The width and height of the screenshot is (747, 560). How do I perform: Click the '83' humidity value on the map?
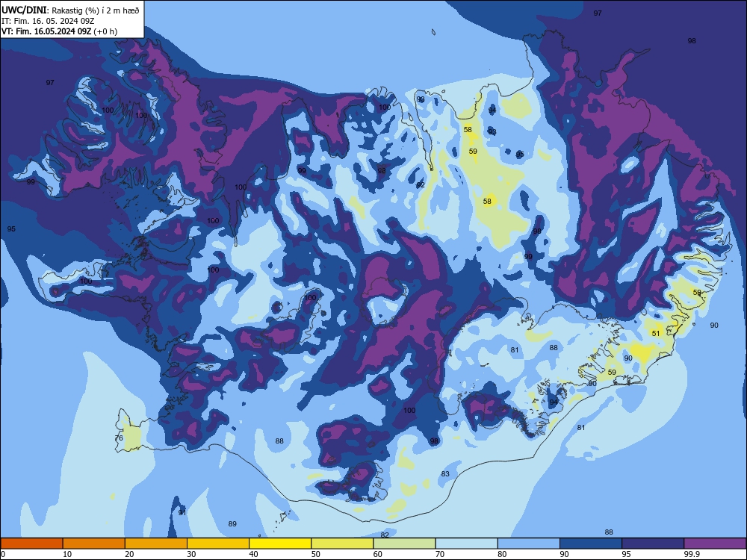[445, 474]
